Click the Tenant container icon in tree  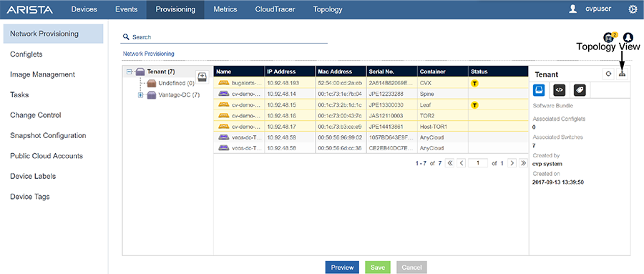tap(140, 72)
